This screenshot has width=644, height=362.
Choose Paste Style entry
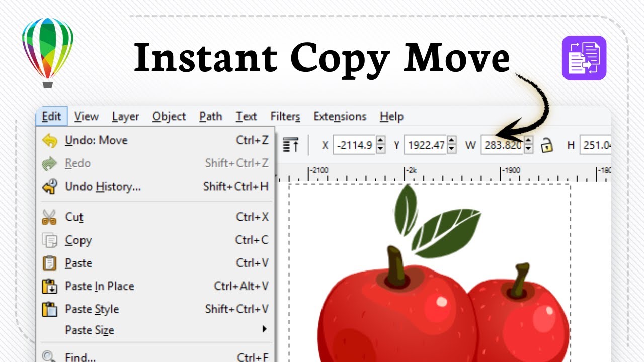pyautogui.click(x=155, y=309)
